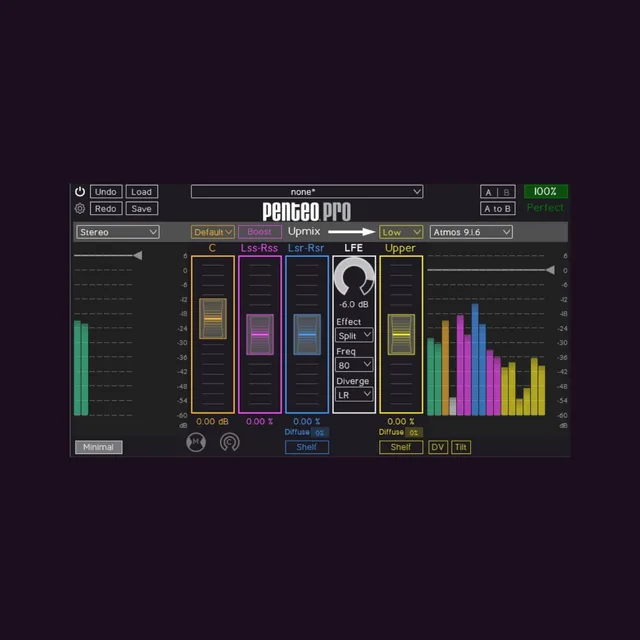
Task: Click the green input stereo level meter
Action: coord(81,368)
